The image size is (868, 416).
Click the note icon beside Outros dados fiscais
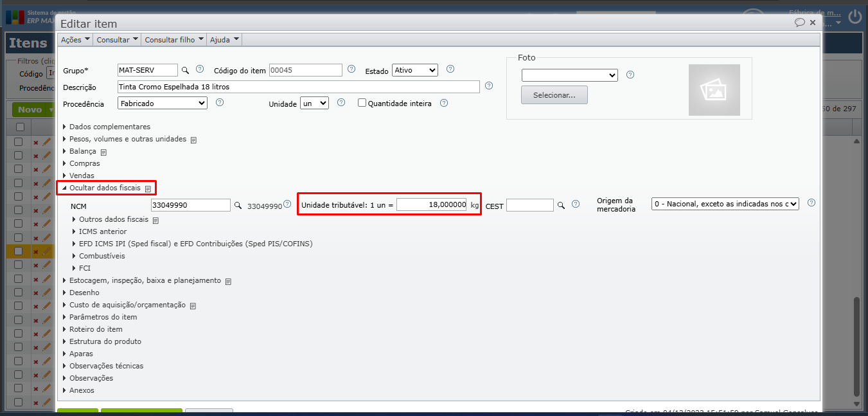coord(155,221)
